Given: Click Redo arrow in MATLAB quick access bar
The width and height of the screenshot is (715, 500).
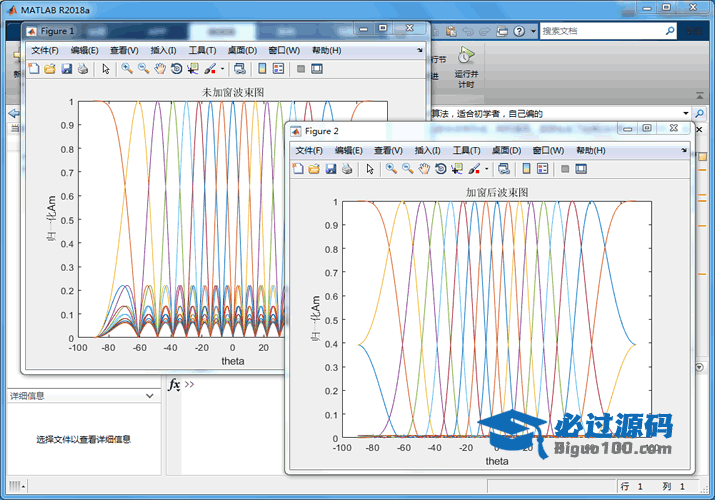Looking at the screenshot, I should pyautogui.click(x=485, y=31).
